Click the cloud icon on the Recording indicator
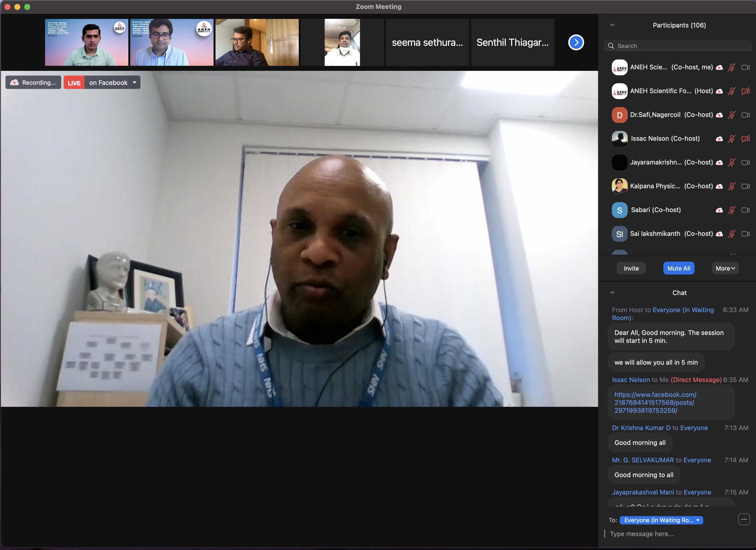The width and height of the screenshot is (756, 550). [x=14, y=83]
